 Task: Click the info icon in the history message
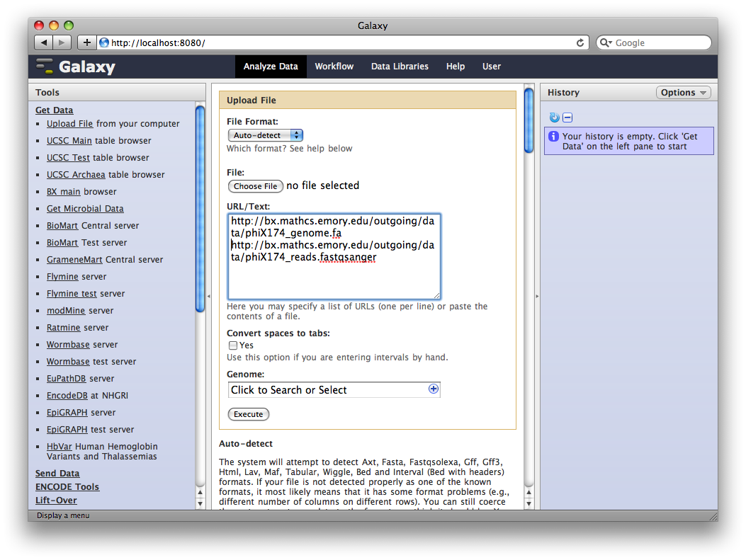pos(553,137)
